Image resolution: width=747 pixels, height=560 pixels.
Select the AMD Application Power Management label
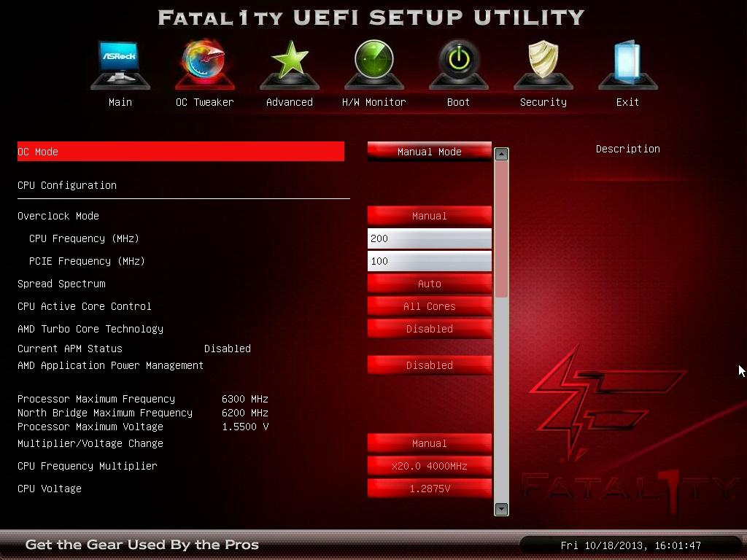coord(111,365)
